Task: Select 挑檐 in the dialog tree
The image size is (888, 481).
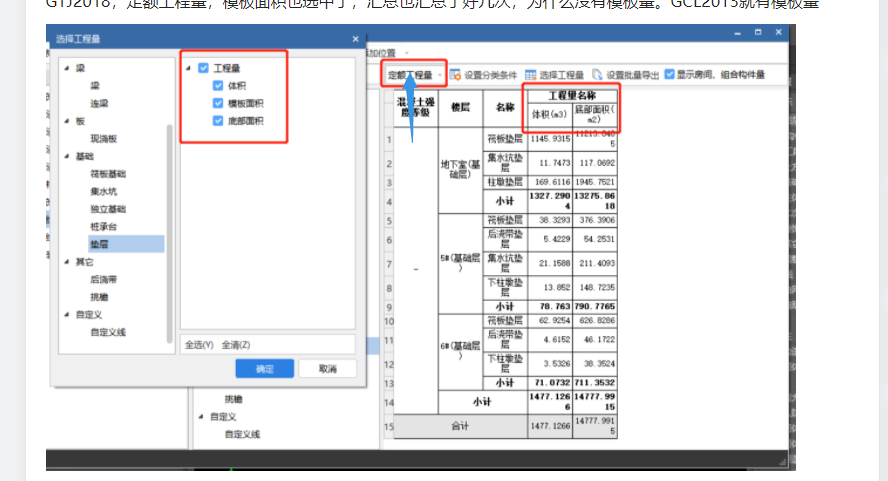Action: [x=99, y=297]
